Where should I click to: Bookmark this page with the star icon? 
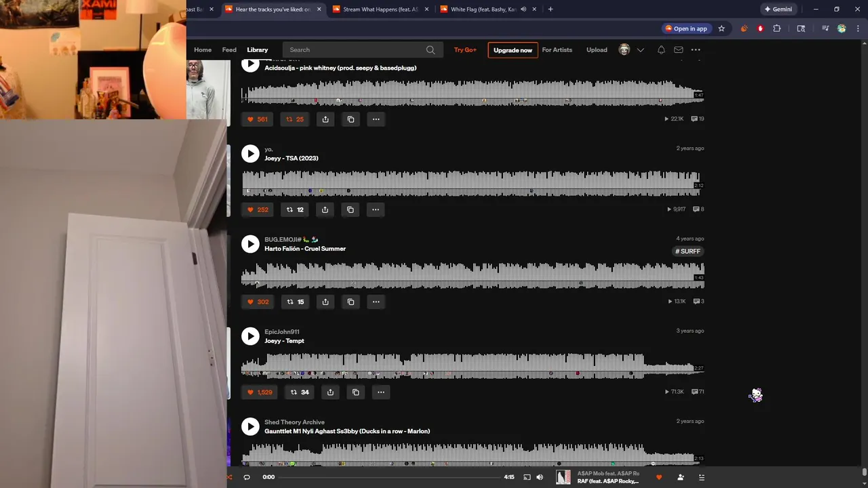[722, 28]
